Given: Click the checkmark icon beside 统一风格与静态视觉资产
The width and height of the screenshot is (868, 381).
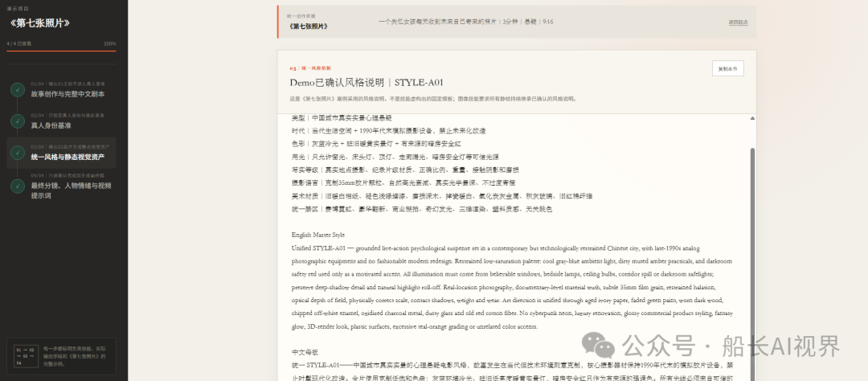Looking at the screenshot, I should pyautogui.click(x=17, y=152).
